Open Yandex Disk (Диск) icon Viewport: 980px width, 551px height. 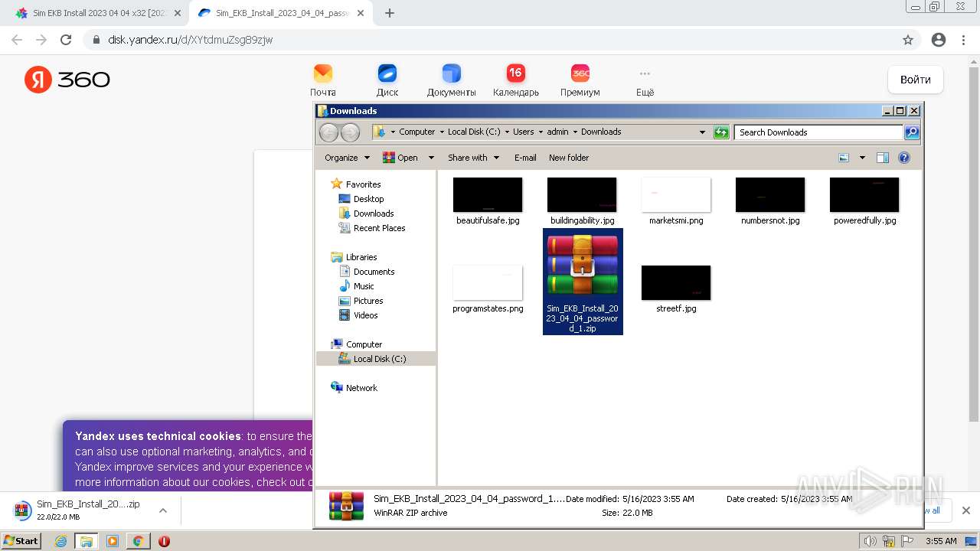387,80
